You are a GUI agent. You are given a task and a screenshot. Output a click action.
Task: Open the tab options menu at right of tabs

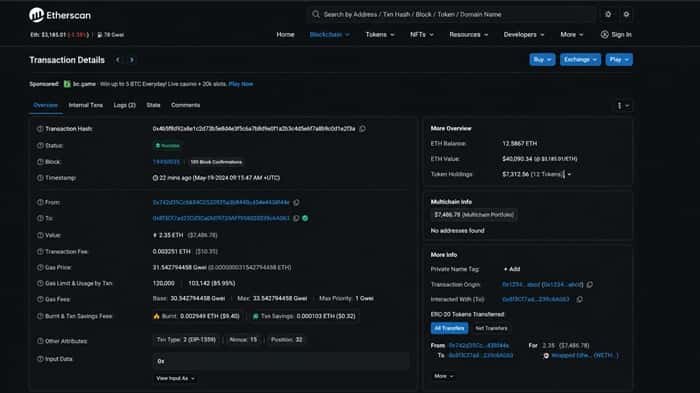[623, 105]
